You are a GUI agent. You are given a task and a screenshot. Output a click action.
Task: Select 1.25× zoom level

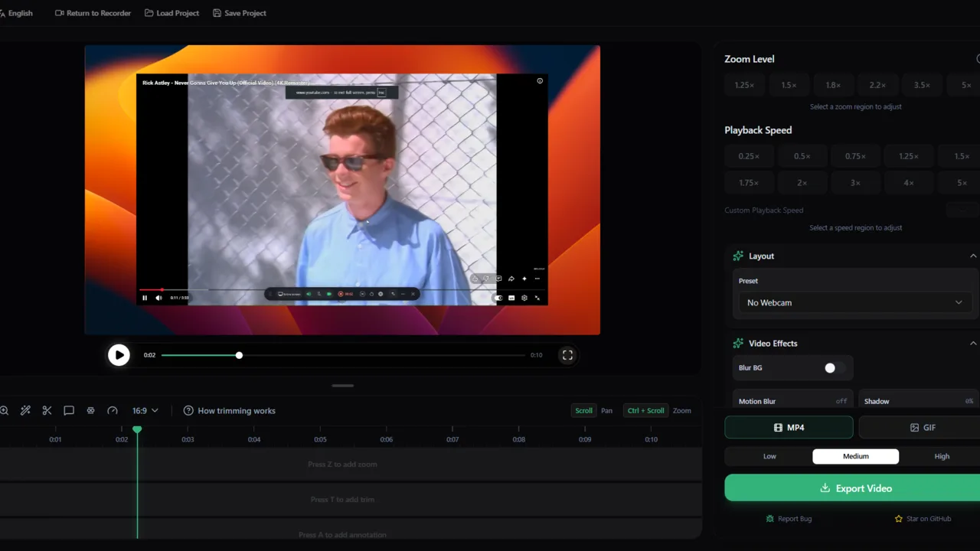(744, 85)
